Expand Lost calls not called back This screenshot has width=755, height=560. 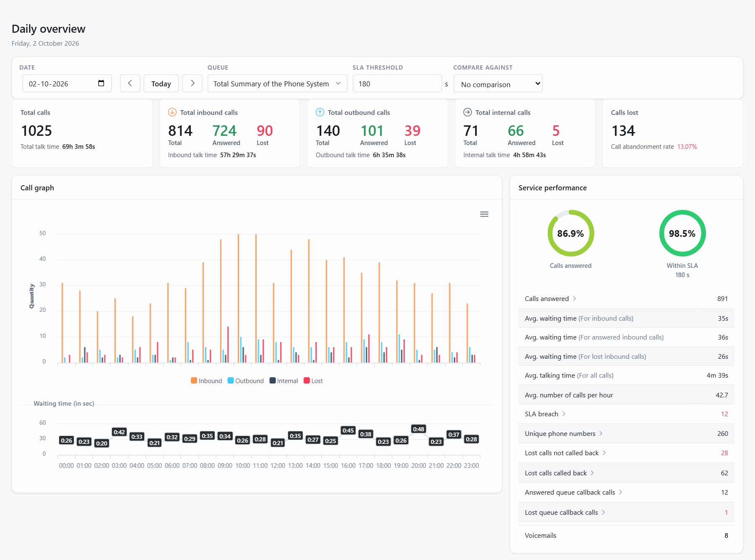tap(626, 453)
